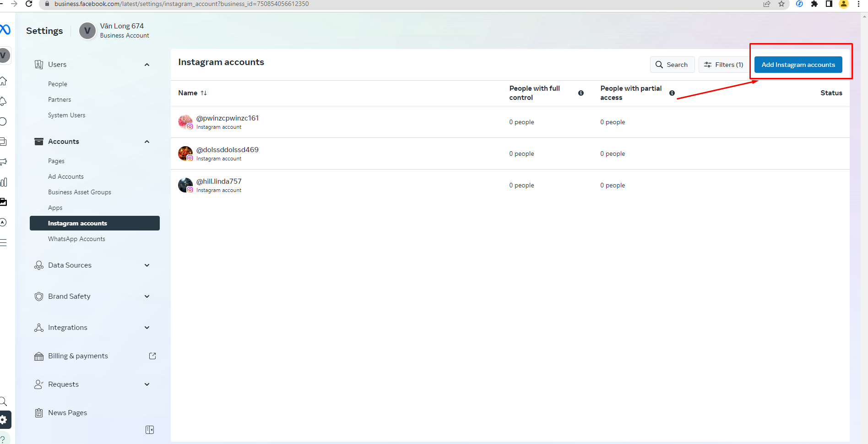Click info icon next to People with full control

coord(581,93)
